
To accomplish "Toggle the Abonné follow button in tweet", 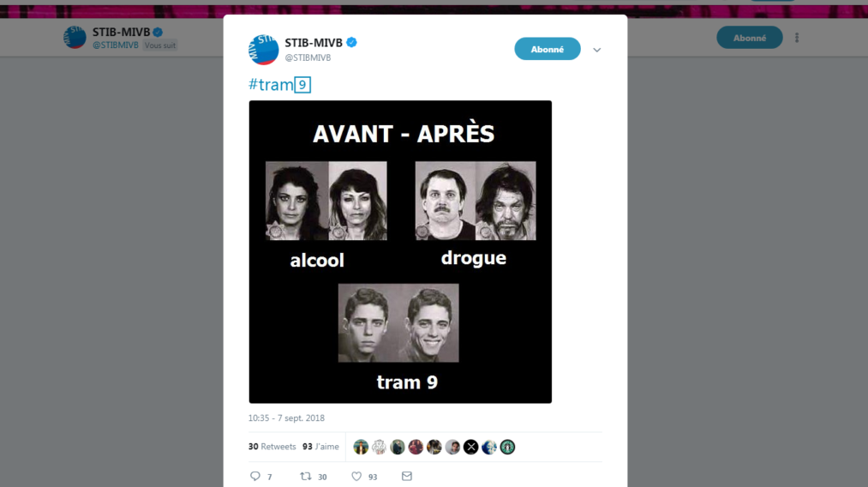I will click(547, 50).
